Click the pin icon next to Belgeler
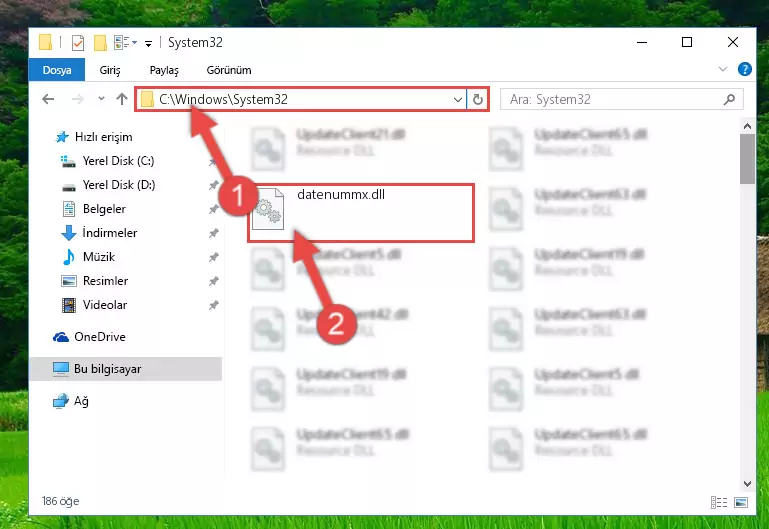Image resolution: width=769 pixels, height=529 pixels. coord(214,209)
